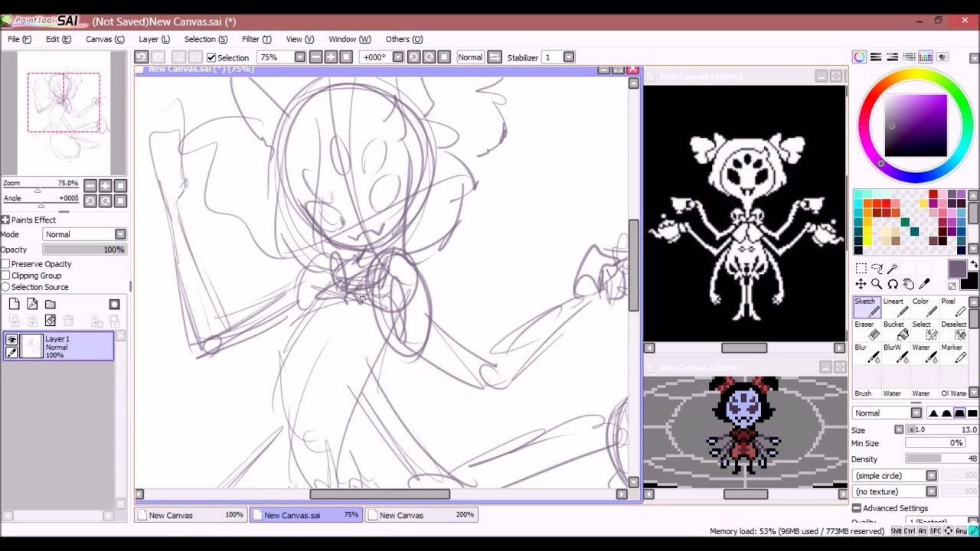Image resolution: width=980 pixels, height=551 pixels.
Task: Select the Blur tool
Action: coord(867,353)
